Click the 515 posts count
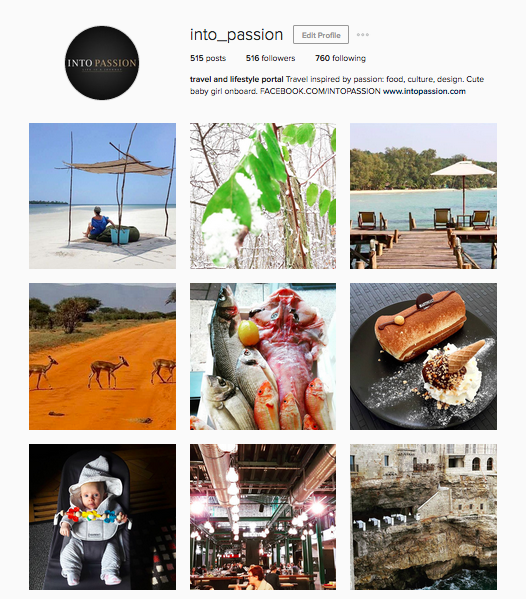 click(x=208, y=58)
